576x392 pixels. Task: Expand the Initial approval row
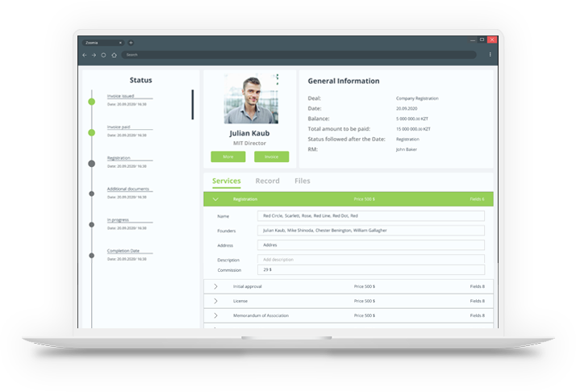(x=215, y=286)
